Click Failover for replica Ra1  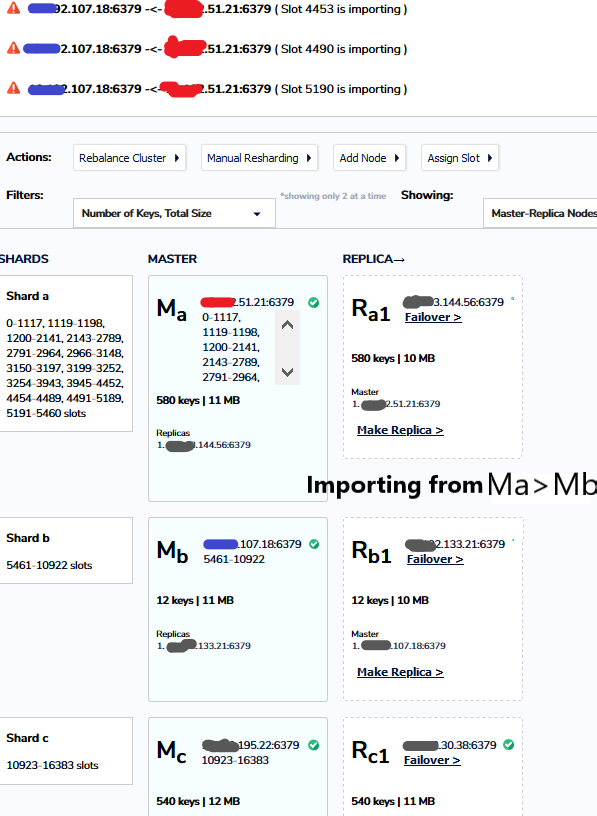click(433, 316)
